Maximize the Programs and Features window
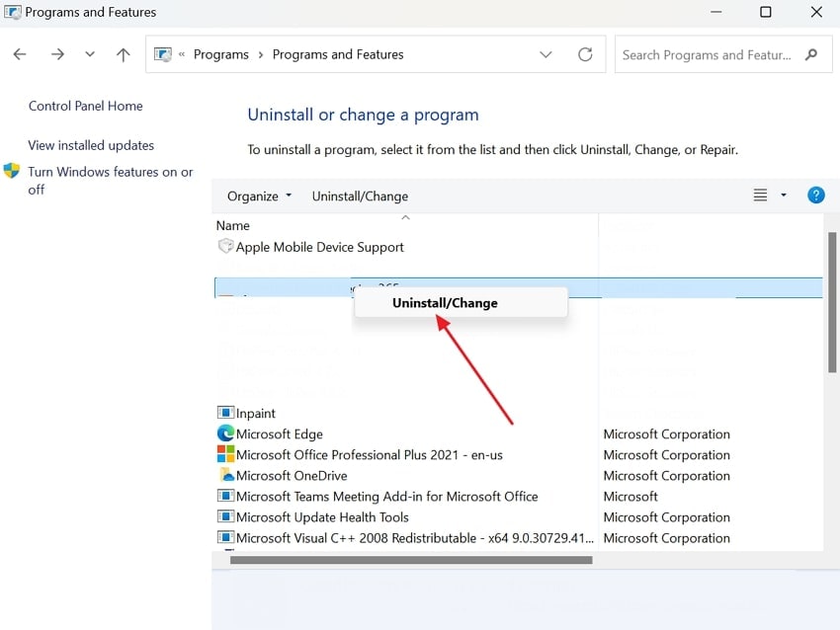Image resolution: width=840 pixels, height=630 pixels. [766, 12]
